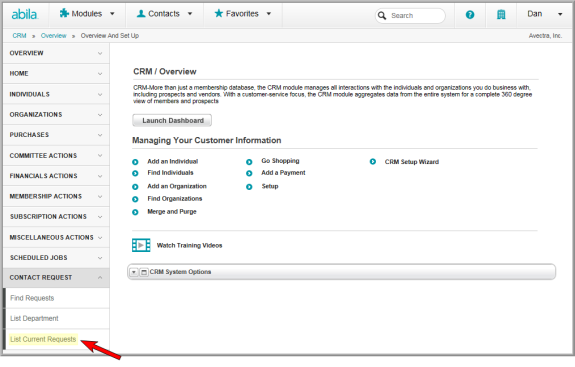
Task: Click bullet icon beside CRM Setup Wizard
Action: click(x=373, y=162)
